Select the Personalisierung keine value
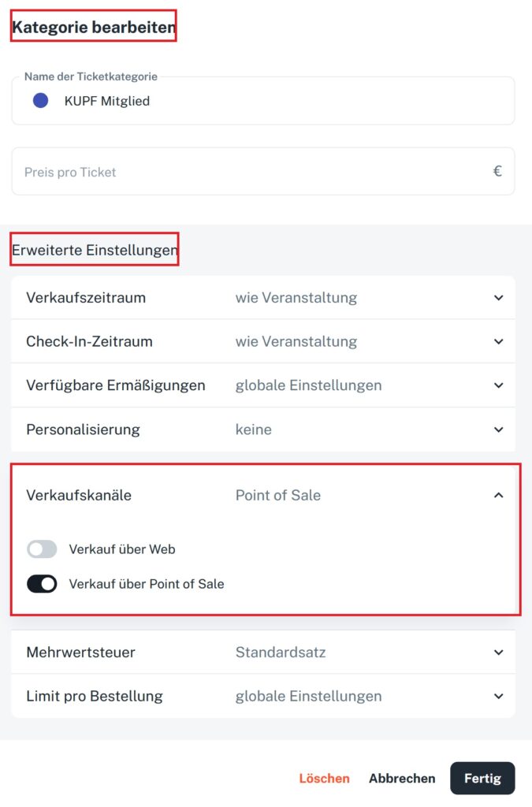532x807 pixels. 253,430
